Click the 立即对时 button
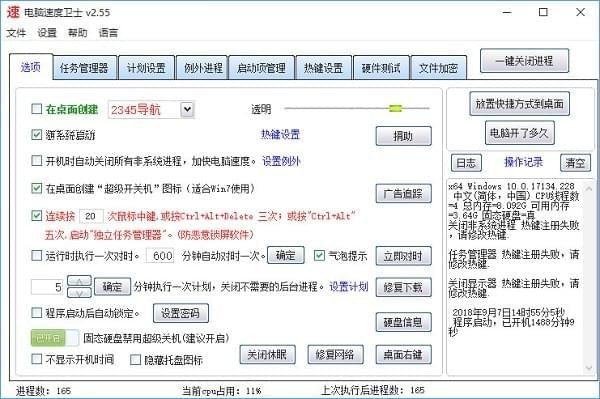The height and width of the screenshot is (399, 600). (x=403, y=256)
